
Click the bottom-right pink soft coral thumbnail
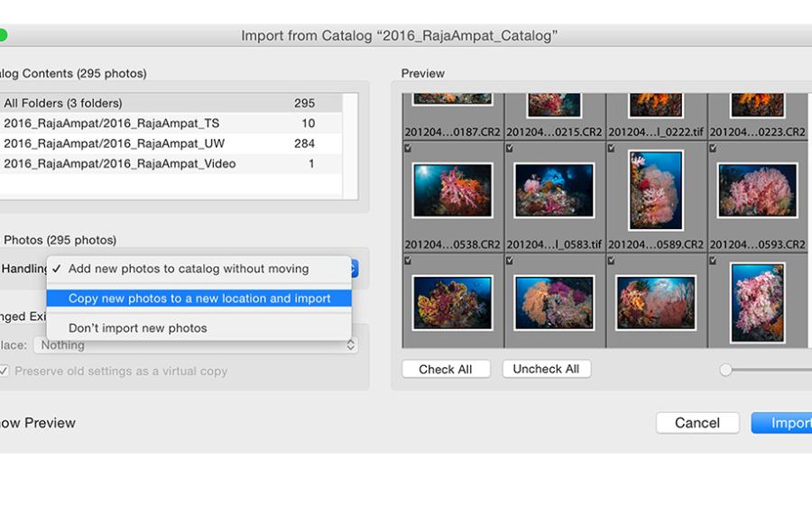point(758,302)
